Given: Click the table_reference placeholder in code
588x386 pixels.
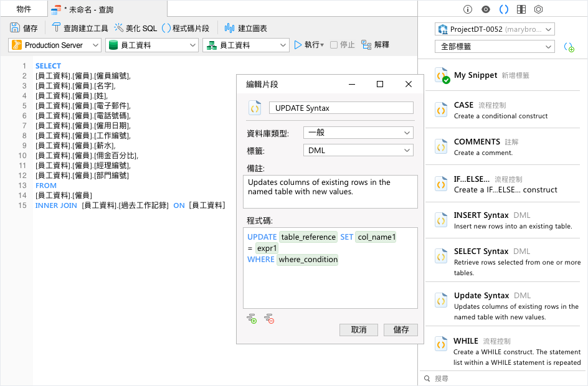Looking at the screenshot, I should click(x=308, y=237).
